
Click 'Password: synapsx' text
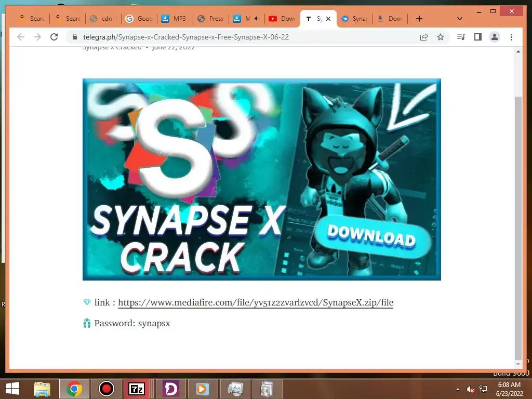pyautogui.click(x=132, y=323)
